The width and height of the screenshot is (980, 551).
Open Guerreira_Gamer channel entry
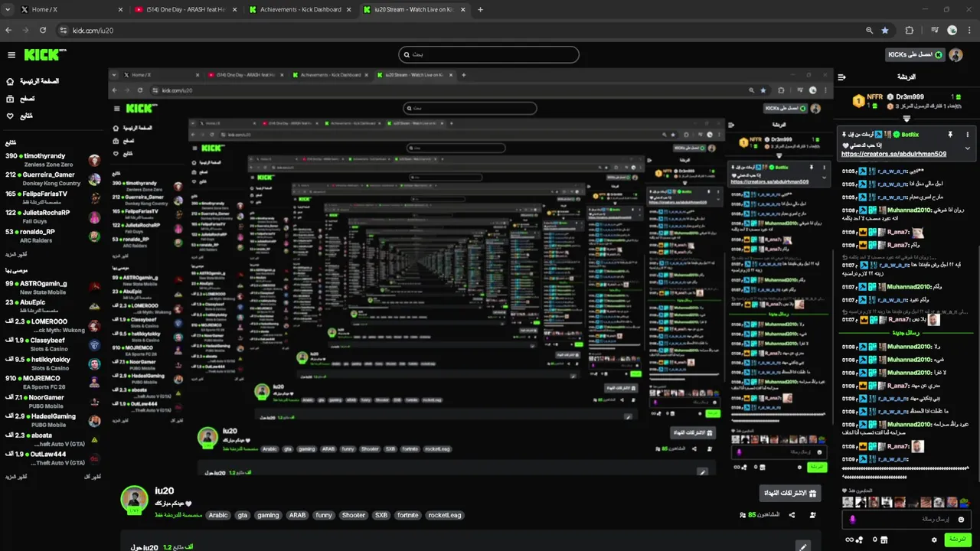[52, 179]
